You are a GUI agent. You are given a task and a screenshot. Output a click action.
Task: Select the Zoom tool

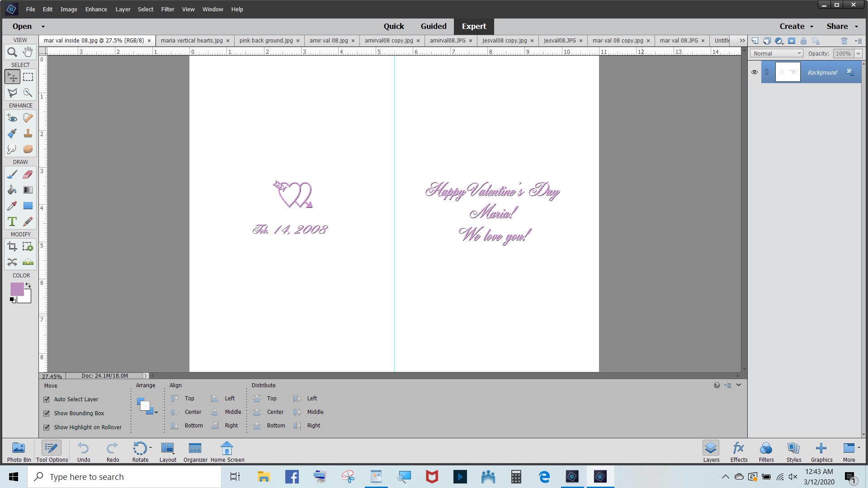coord(12,52)
